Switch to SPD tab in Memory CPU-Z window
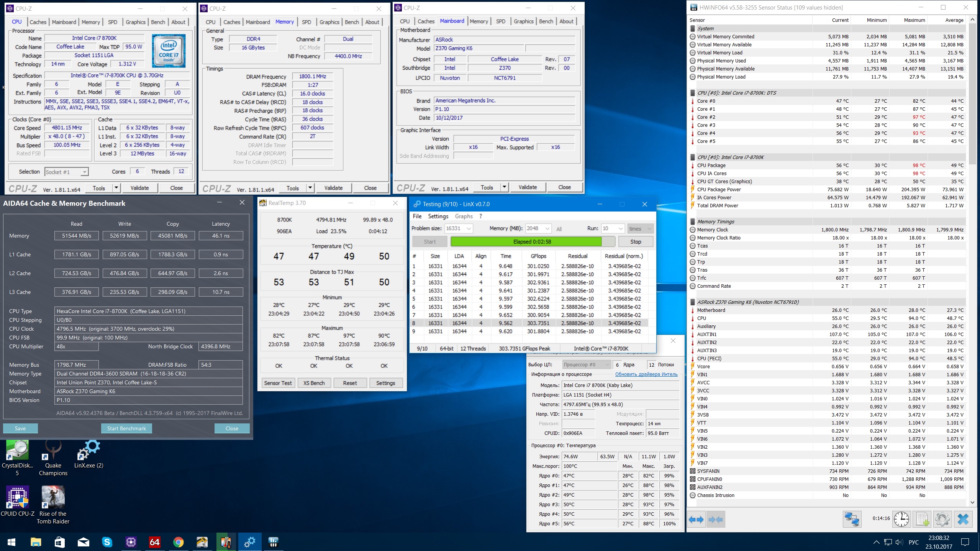This screenshot has height=551, width=980. coord(306,22)
